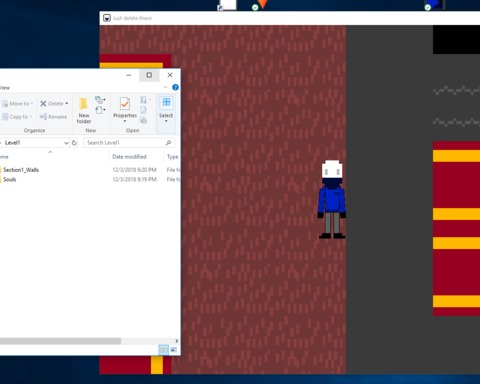Click the Rename button in the ribbon
This screenshot has height=384, width=480.
(53, 117)
